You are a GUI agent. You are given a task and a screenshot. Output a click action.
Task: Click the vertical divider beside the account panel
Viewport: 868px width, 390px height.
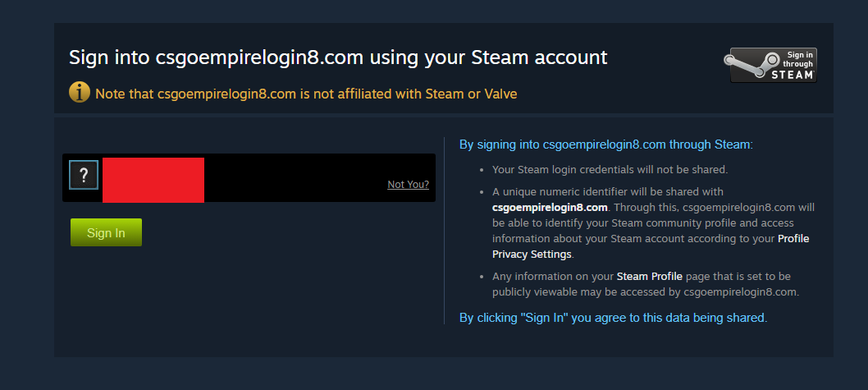(444, 231)
